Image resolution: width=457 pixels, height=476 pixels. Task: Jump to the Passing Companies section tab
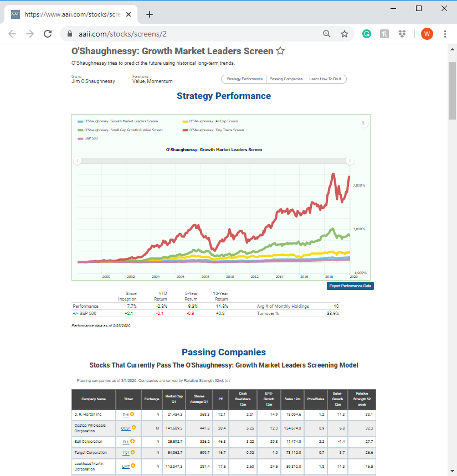pyautogui.click(x=286, y=79)
